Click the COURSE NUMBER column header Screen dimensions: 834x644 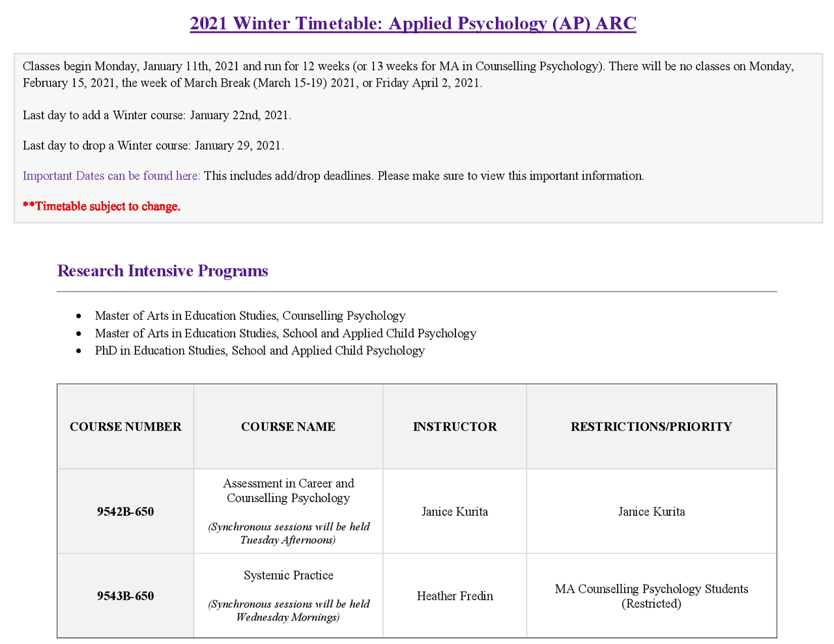point(125,427)
